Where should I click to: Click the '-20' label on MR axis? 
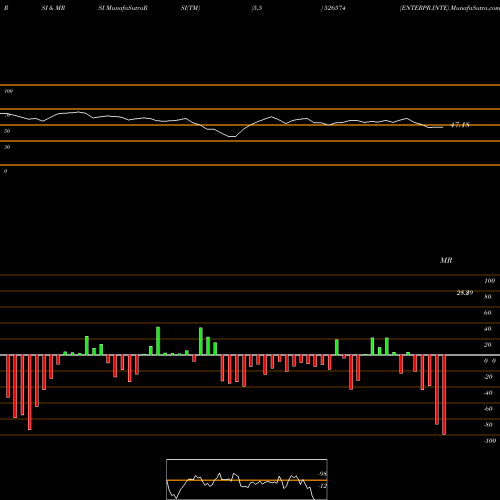click(x=488, y=377)
